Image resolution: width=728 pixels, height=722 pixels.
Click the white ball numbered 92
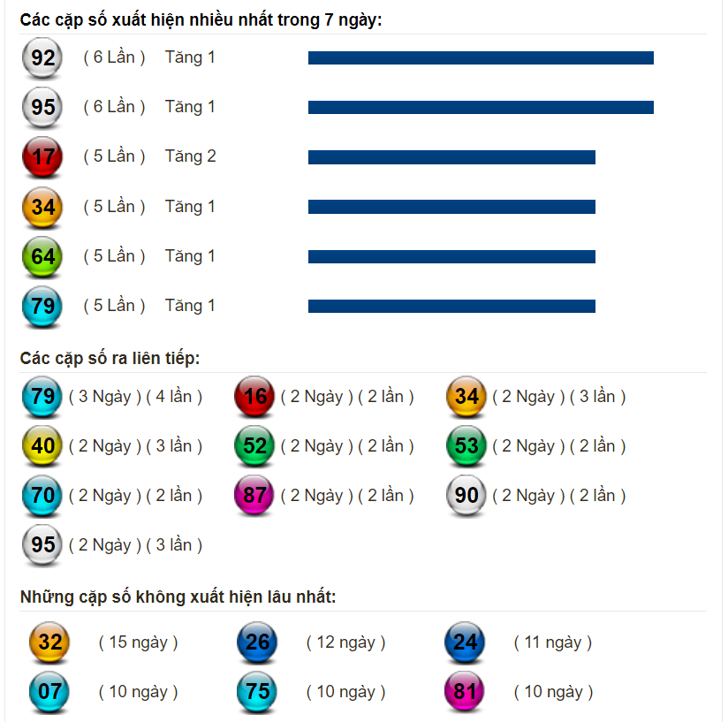[x=42, y=57]
